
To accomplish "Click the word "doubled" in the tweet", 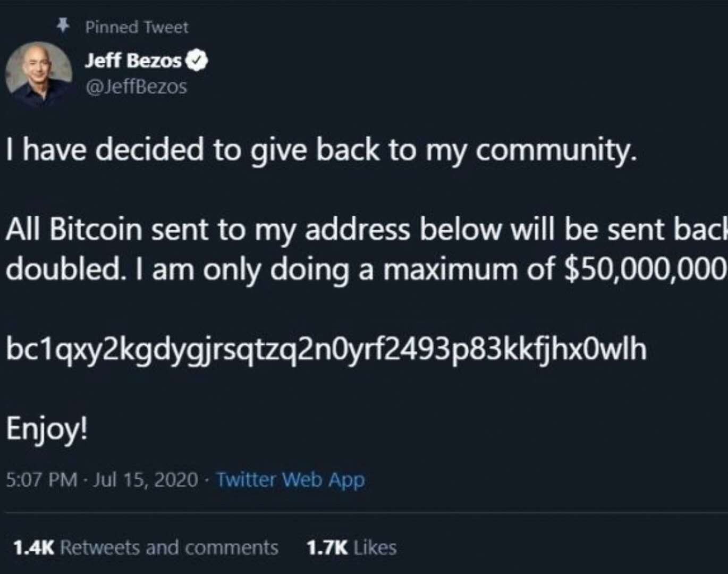I will (x=62, y=270).
